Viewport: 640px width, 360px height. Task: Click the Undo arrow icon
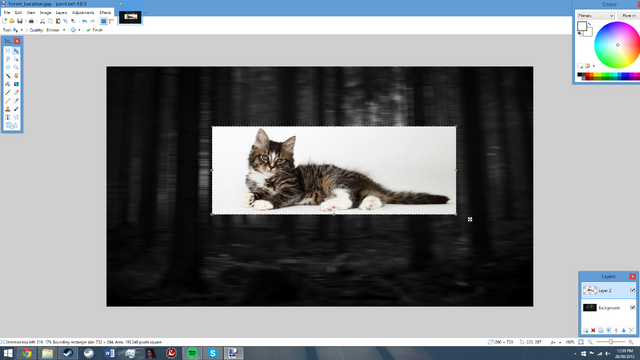click(x=84, y=21)
